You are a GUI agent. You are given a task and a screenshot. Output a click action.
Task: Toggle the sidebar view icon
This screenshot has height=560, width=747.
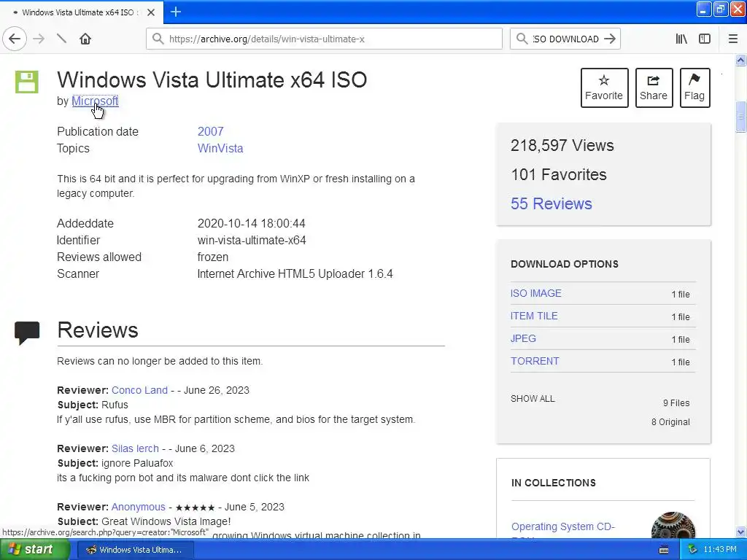(705, 39)
